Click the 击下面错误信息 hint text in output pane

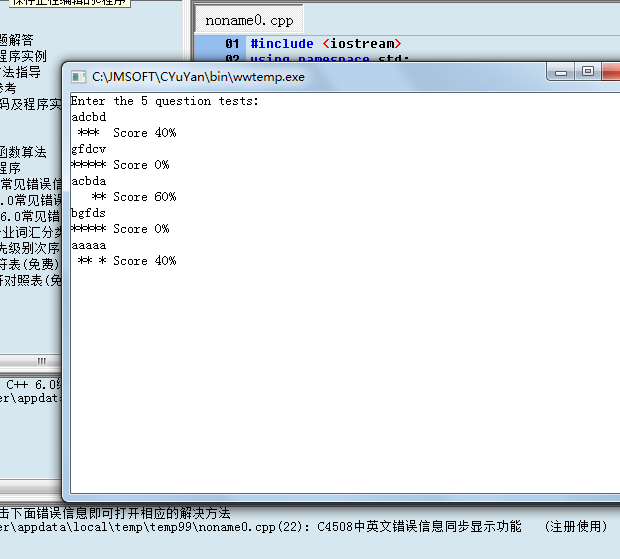click(x=115, y=513)
